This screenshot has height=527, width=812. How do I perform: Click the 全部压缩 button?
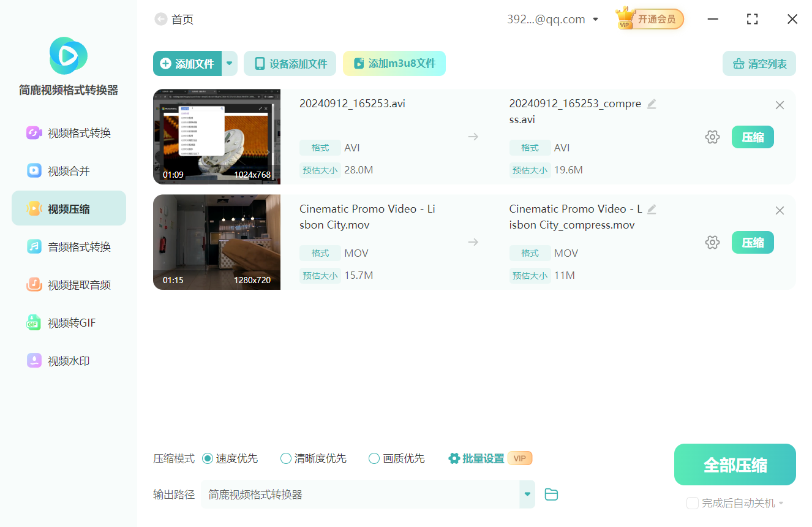pyautogui.click(x=734, y=464)
